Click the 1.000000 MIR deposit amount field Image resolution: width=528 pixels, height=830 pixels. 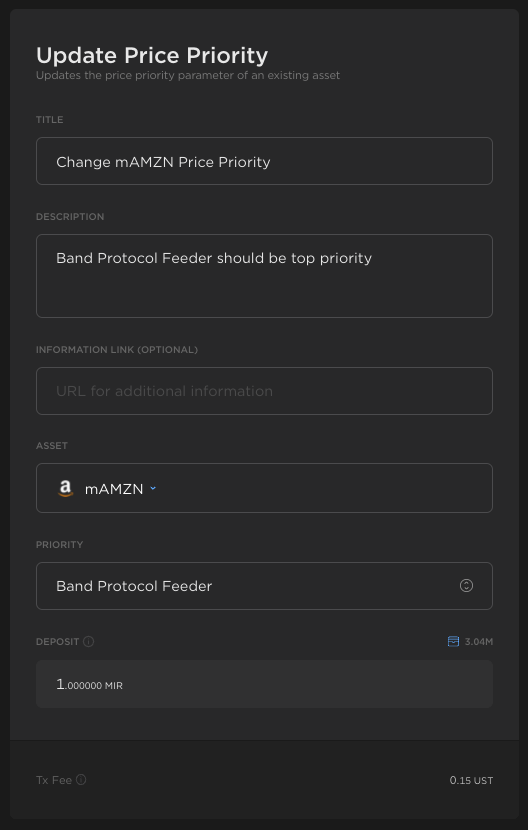pos(264,684)
